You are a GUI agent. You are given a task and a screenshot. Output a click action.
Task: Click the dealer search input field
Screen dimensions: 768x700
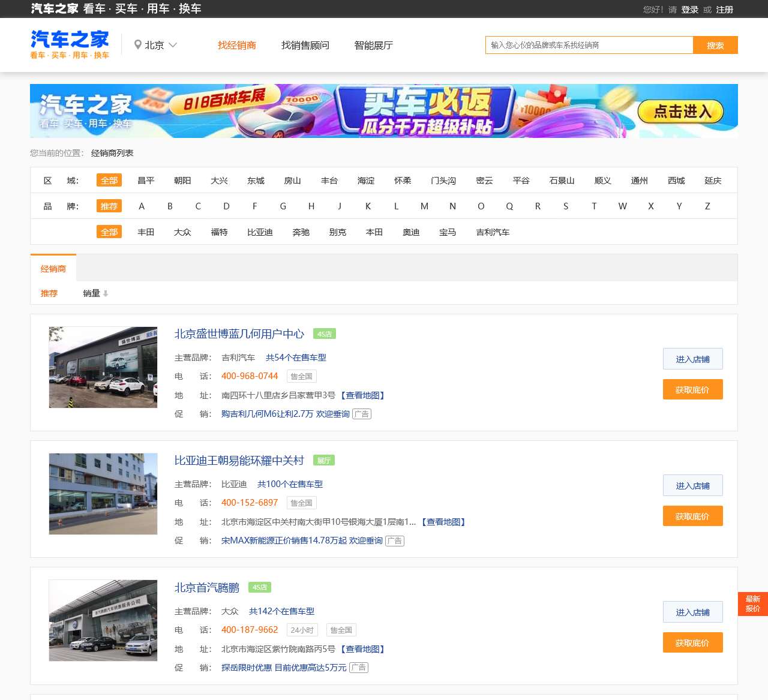click(589, 45)
